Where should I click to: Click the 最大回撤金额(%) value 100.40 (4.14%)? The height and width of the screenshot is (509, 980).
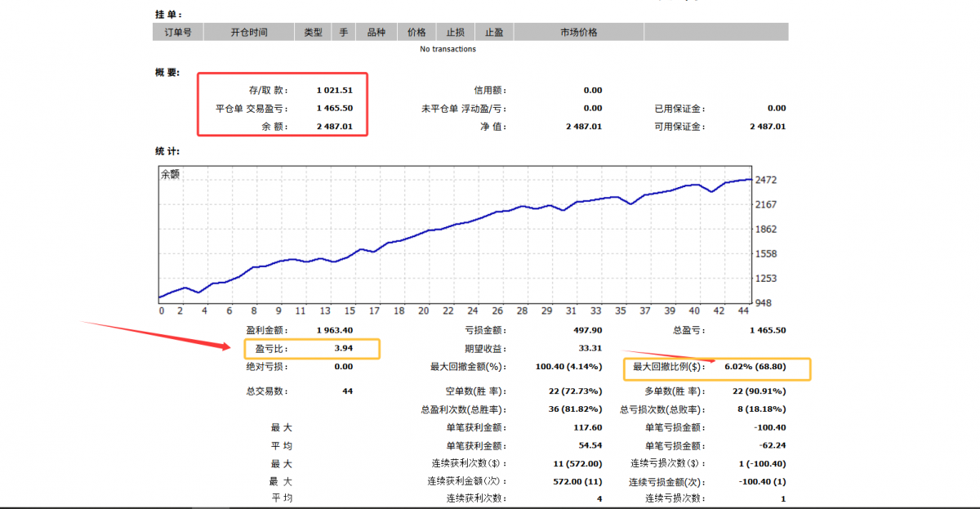coord(569,367)
